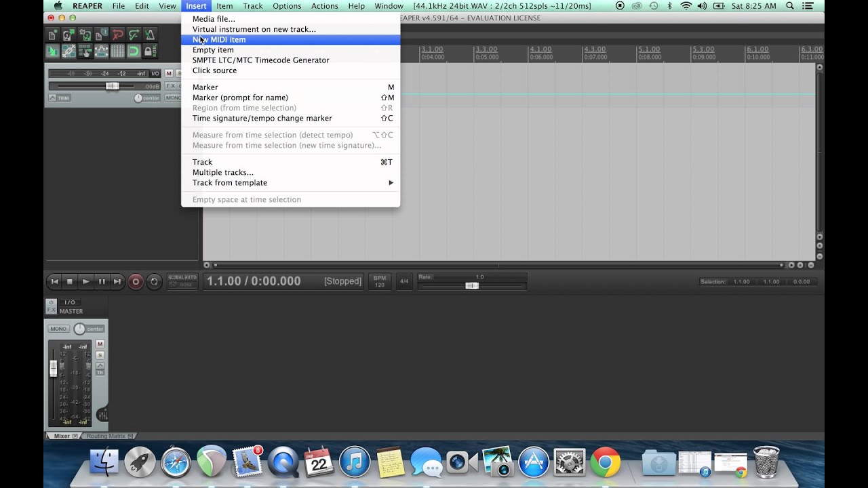Open the File menu in menu bar

[x=119, y=6]
